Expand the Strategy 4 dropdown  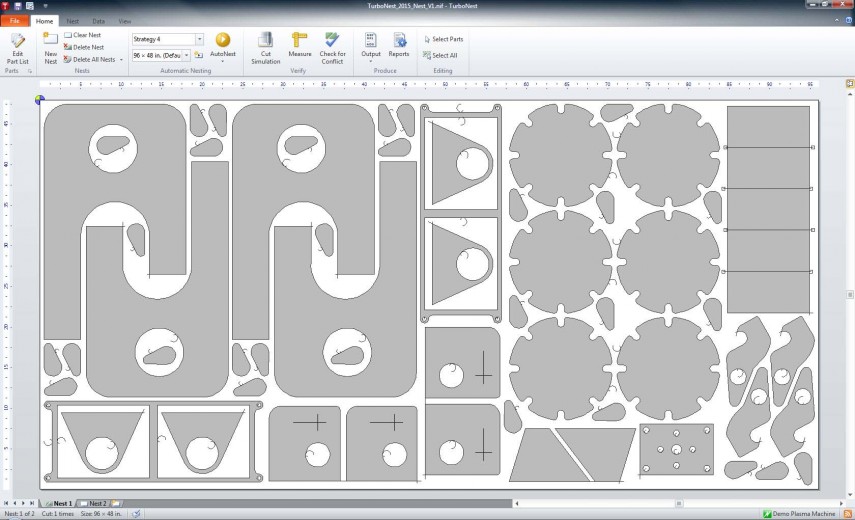pyautogui.click(x=199, y=39)
